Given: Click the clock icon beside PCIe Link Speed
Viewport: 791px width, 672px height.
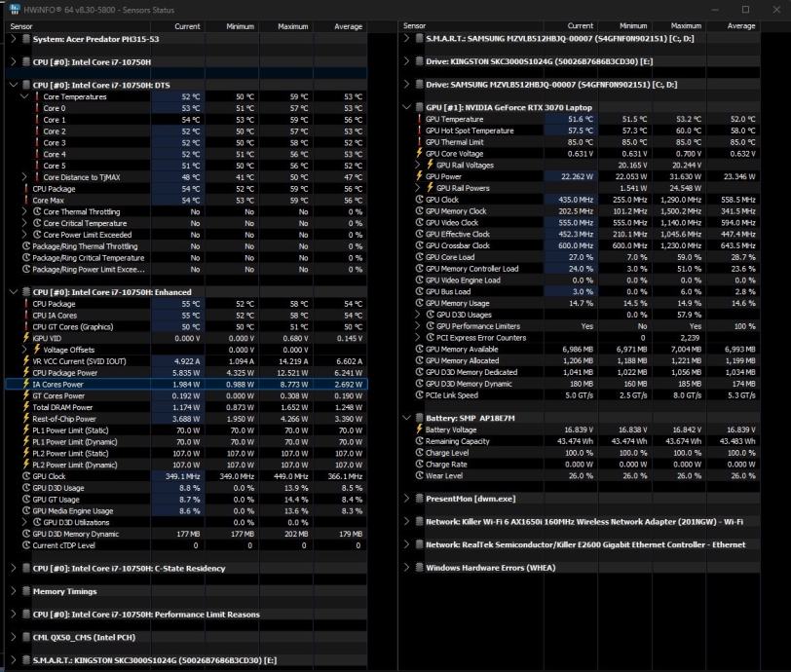Looking at the screenshot, I should click(419, 395).
